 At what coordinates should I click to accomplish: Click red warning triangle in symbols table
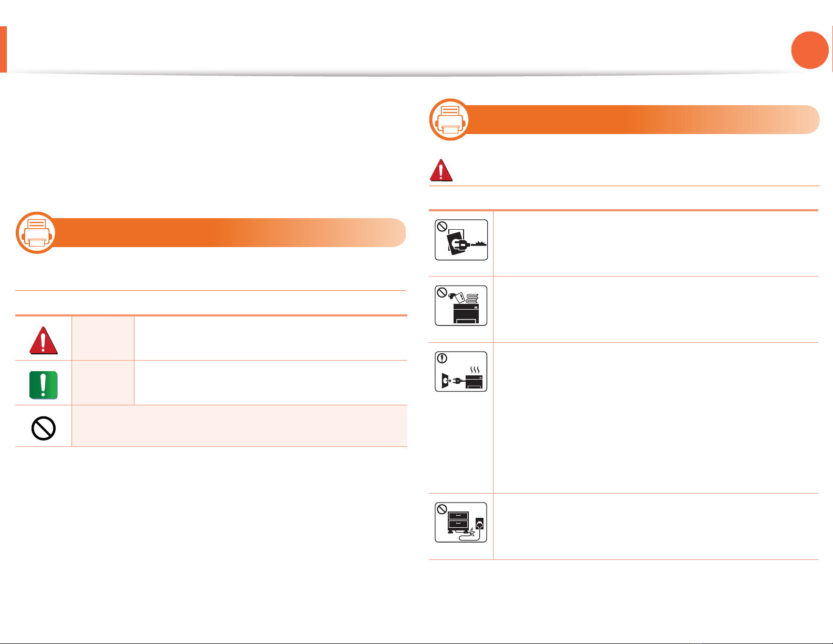[x=43, y=340]
